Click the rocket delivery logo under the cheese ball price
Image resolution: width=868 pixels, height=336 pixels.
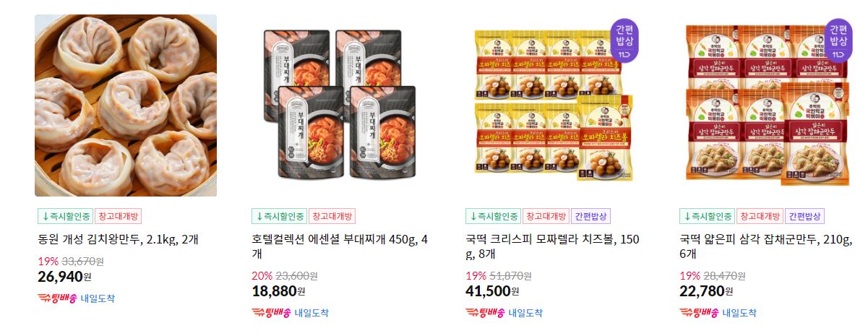click(x=485, y=313)
